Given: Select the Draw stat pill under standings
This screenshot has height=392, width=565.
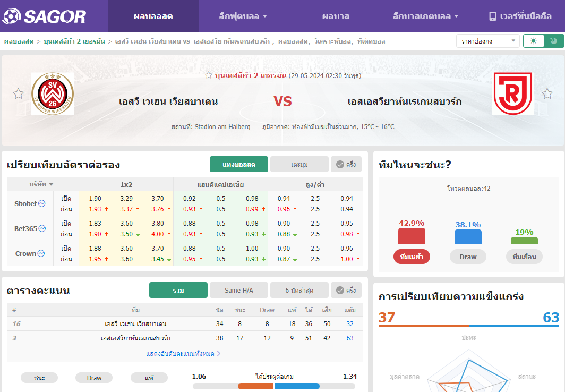Looking at the screenshot, I should click(94, 378).
